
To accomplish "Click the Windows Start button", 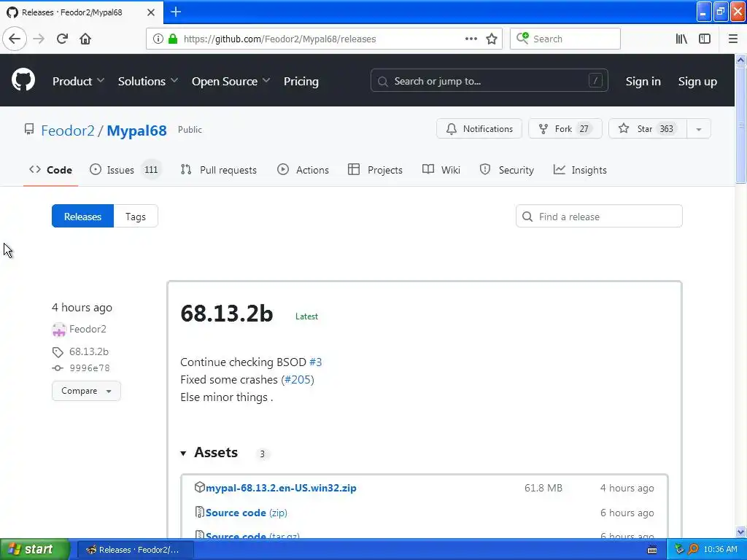I will (x=34, y=549).
